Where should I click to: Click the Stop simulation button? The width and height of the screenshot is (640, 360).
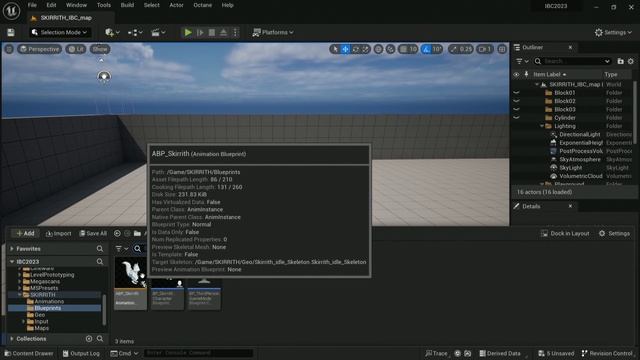[212, 32]
